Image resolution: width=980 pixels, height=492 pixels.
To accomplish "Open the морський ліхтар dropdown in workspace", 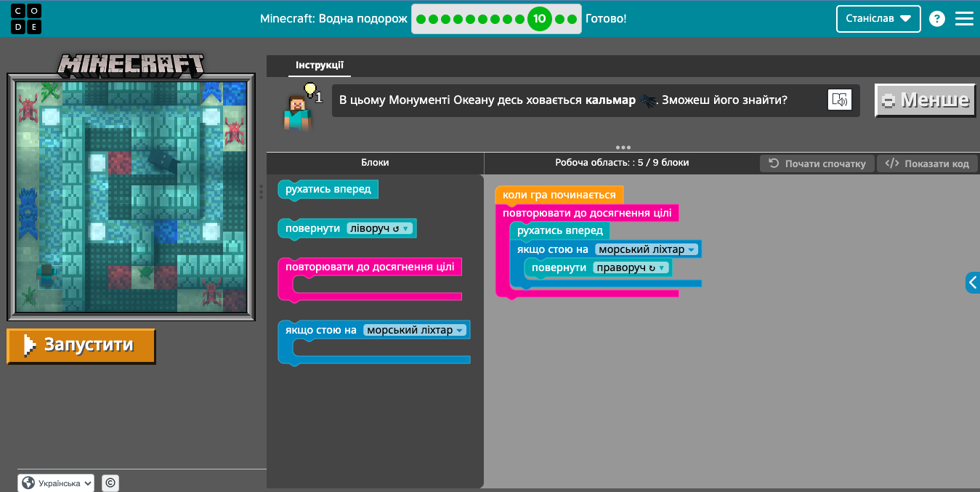I will tap(647, 249).
